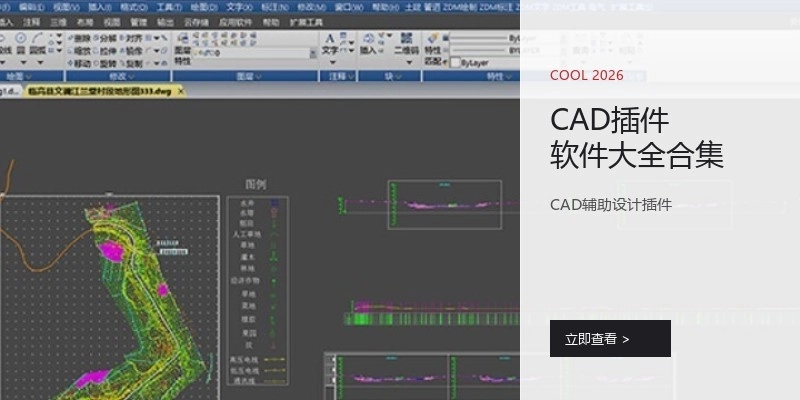Click the 立即查看 button

(x=610, y=338)
